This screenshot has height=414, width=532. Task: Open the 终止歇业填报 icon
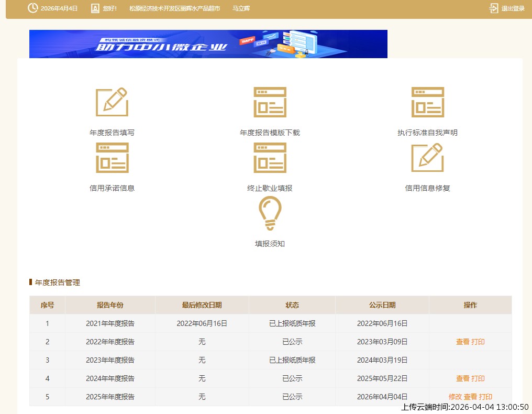coord(270,158)
